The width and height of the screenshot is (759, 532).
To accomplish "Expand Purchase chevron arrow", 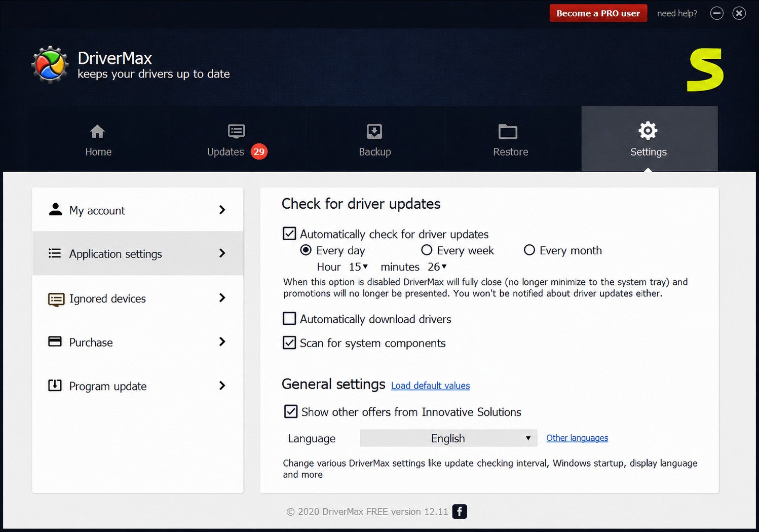I will [222, 342].
